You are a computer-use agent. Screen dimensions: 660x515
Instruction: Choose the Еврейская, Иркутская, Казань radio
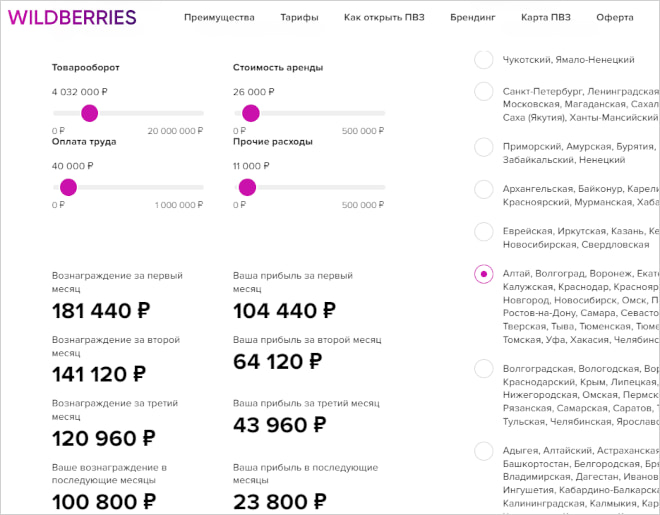click(484, 231)
